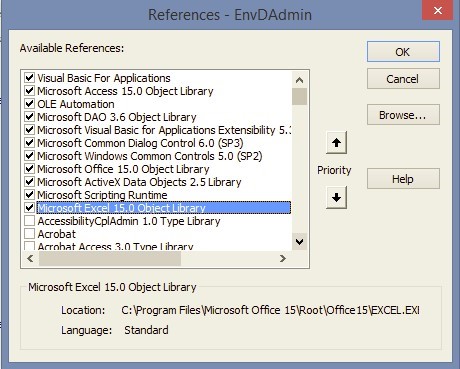This screenshot has width=460, height=369.
Task: Check the Acrobat reference checkbox
Action: [x=30, y=234]
